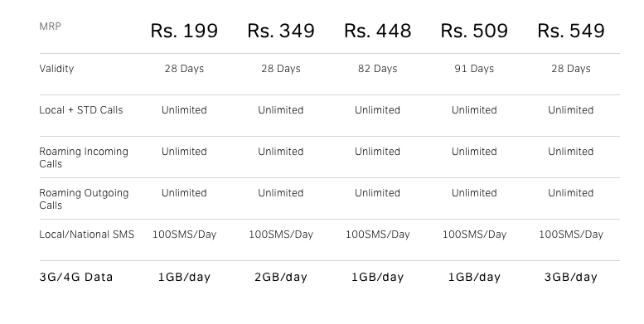Click 1GB/day data under Rs. 509

tap(474, 278)
